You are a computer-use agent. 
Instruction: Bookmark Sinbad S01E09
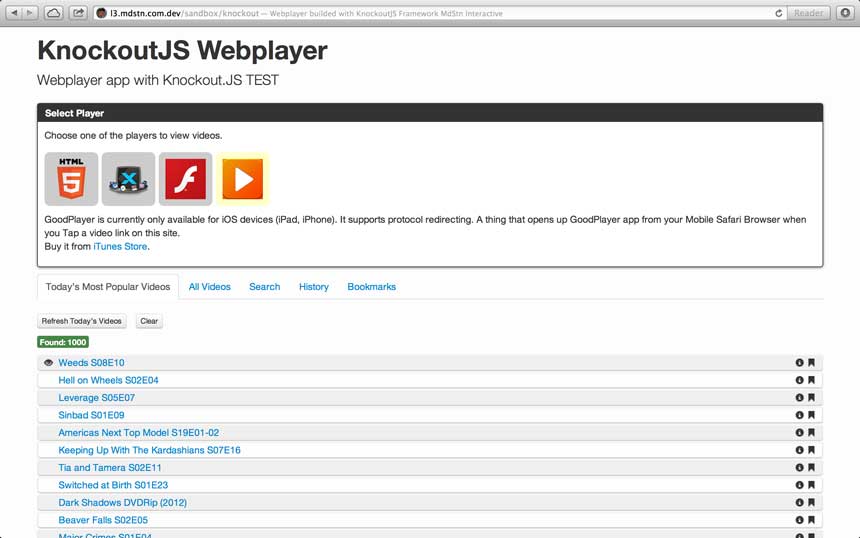811,415
